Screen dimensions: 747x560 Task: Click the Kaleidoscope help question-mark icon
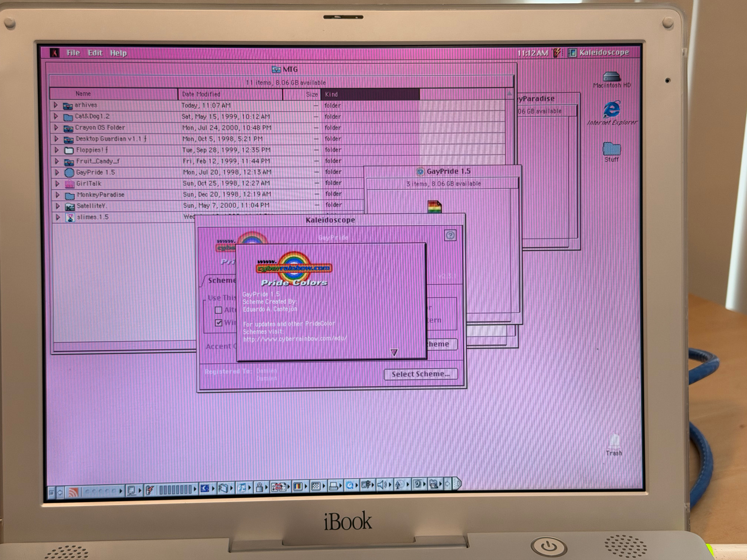[x=450, y=235]
